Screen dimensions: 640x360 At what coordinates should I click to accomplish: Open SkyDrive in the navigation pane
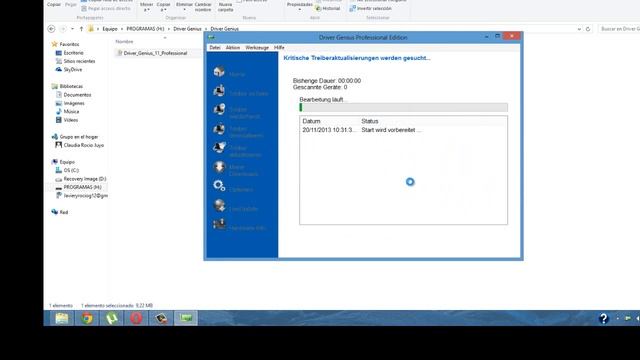(x=69, y=70)
